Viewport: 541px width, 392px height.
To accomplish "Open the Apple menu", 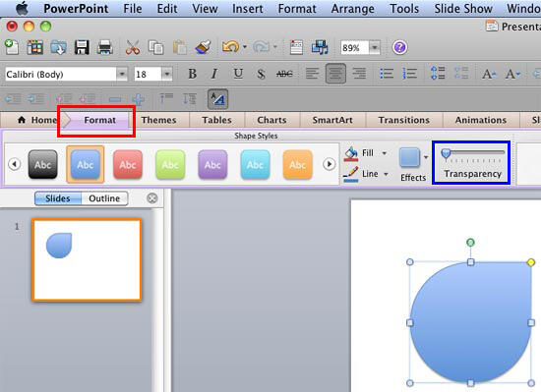I will (23, 8).
